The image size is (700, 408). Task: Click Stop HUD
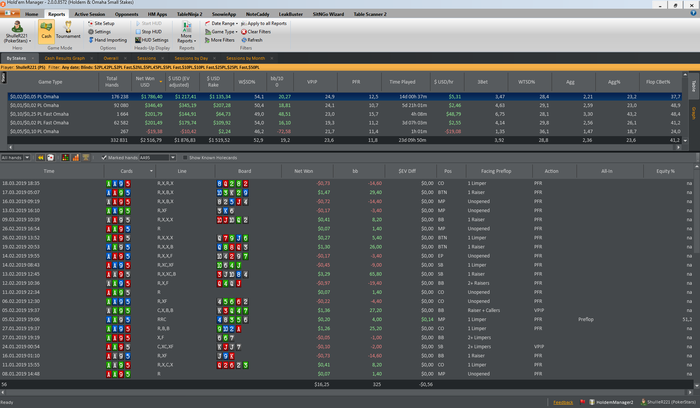click(148, 32)
